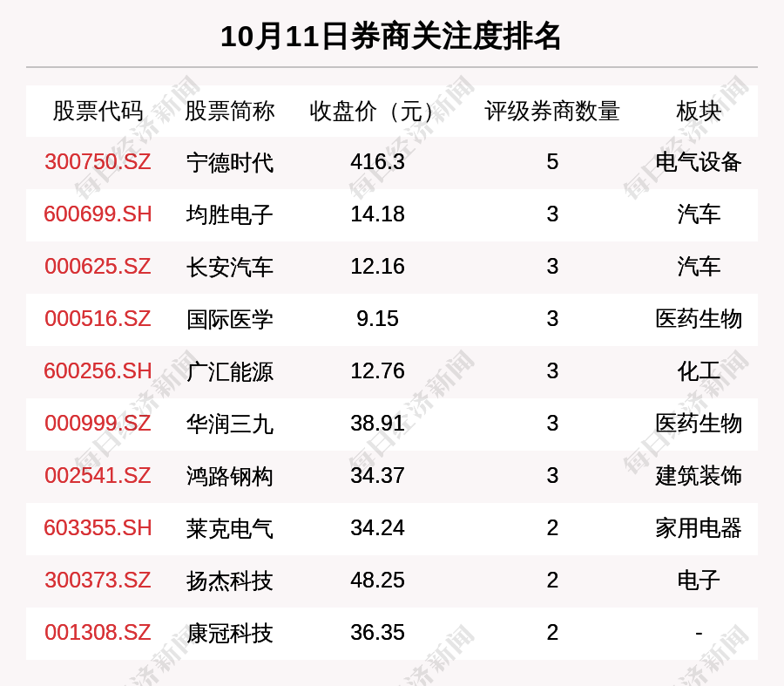
Task: Open stock code 000999.SZ
Action: 98,424
